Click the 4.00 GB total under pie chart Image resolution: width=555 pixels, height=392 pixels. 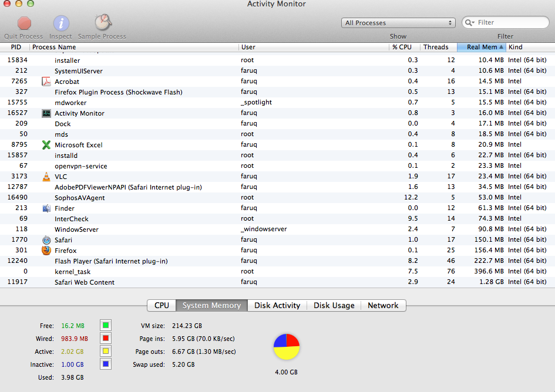tap(287, 372)
